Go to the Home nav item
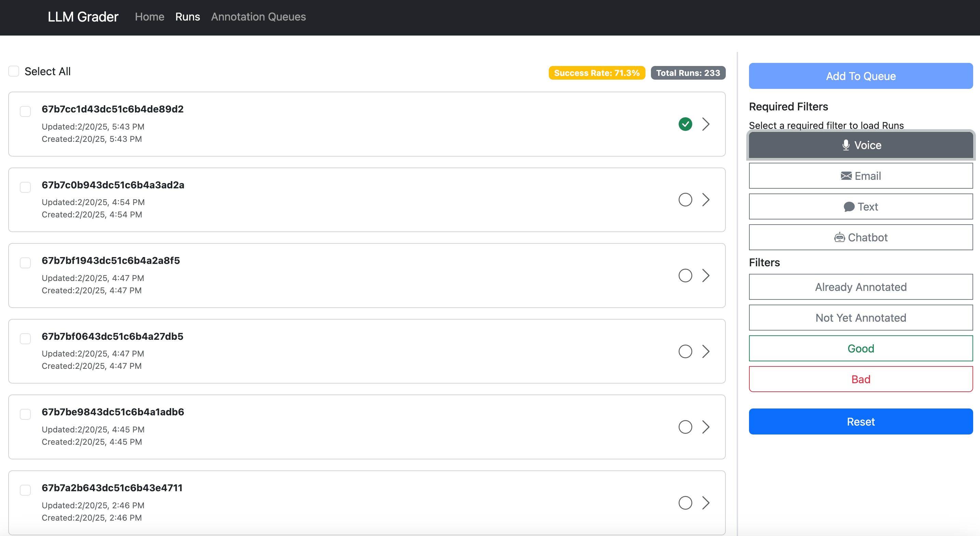 (x=150, y=17)
